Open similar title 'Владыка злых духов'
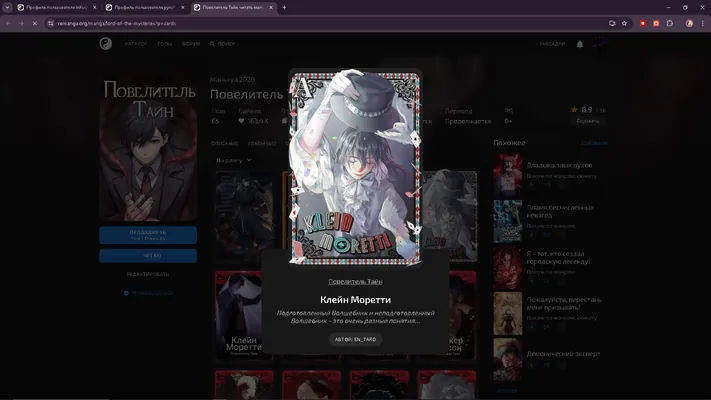 pyautogui.click(x=559, y=166)
